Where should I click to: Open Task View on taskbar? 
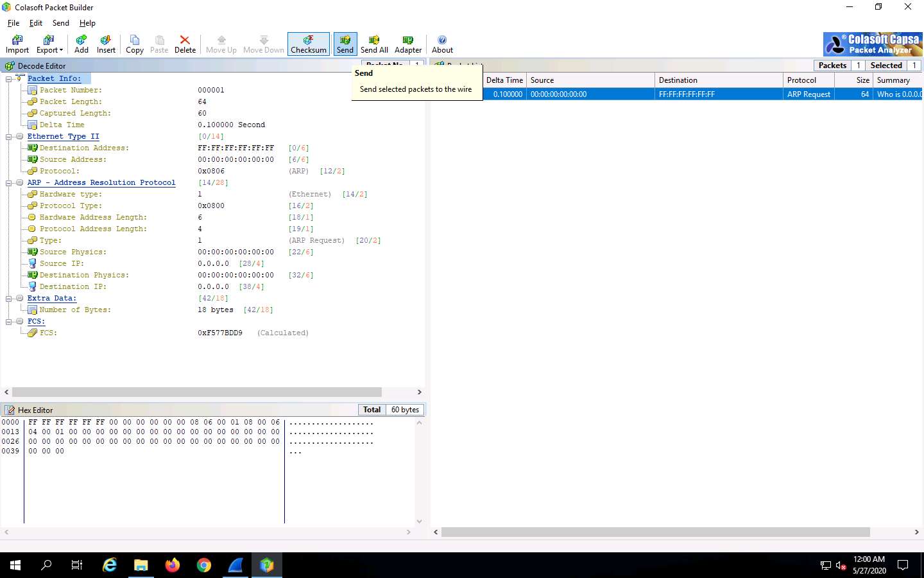click(77, 565)
